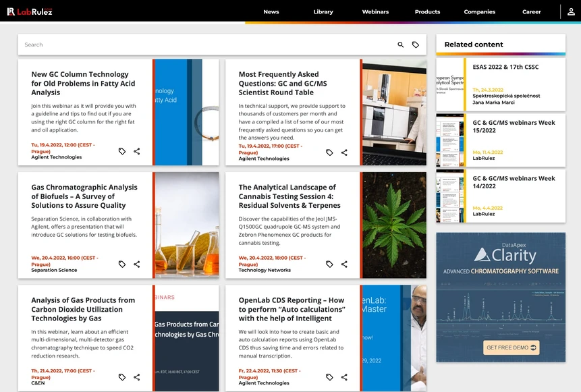Click the "Mo, 11.4.2022" date text
Image resolution: width=581 pixels, height=392 pixels.
click(x=488, y=152)
